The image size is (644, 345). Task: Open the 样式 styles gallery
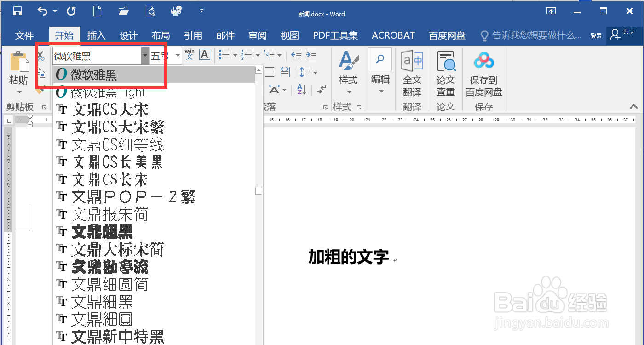(x=348, y=73)
